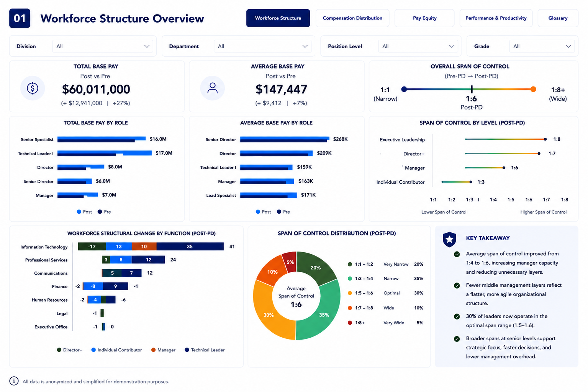Click the dollar sign icon in Total Base Pay
Image resolution: width=588 pixels, height=392 pixels.
pyautogui.click(x=33, y=88)
